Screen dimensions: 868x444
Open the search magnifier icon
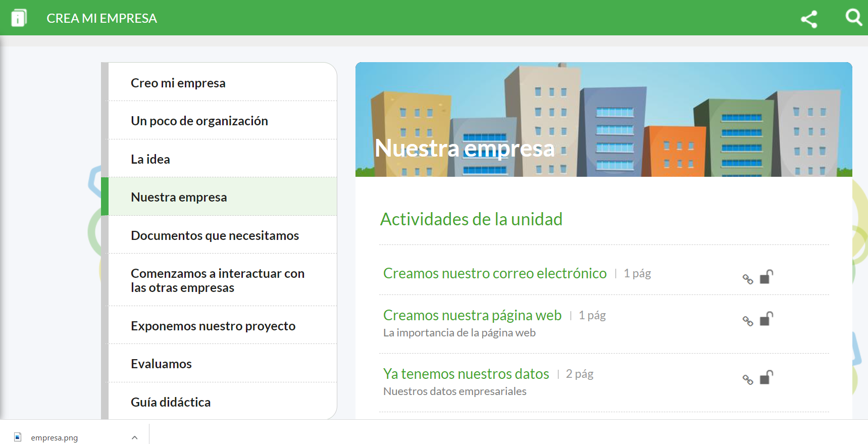click(x=854, y=18)
